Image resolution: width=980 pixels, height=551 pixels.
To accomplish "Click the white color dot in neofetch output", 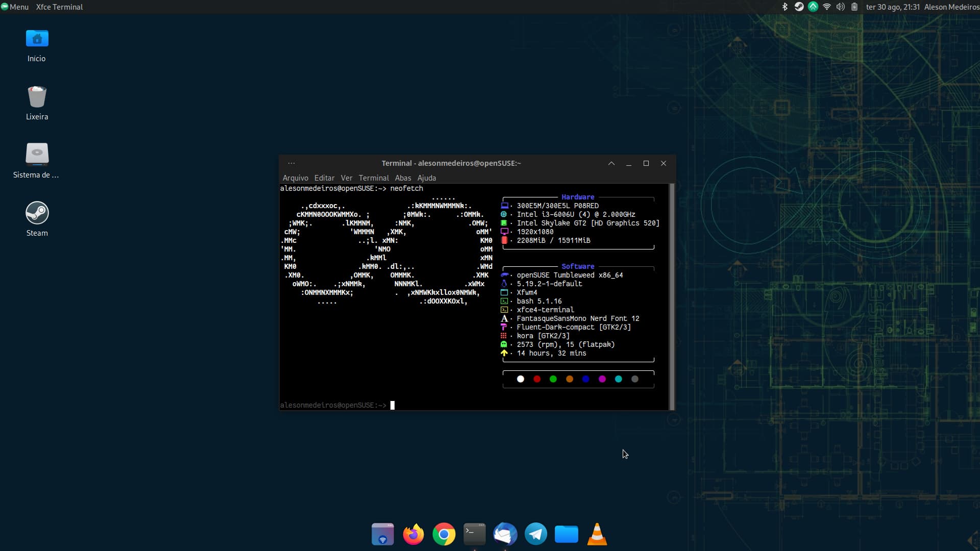I will pyautogui.click(x=521, y=379).
